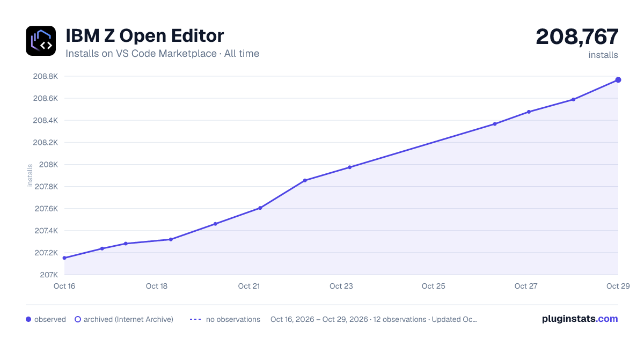Click the Oct 25 x-axis label
Image resolution: width=644 pixels, height=338 pixels.
434,286
